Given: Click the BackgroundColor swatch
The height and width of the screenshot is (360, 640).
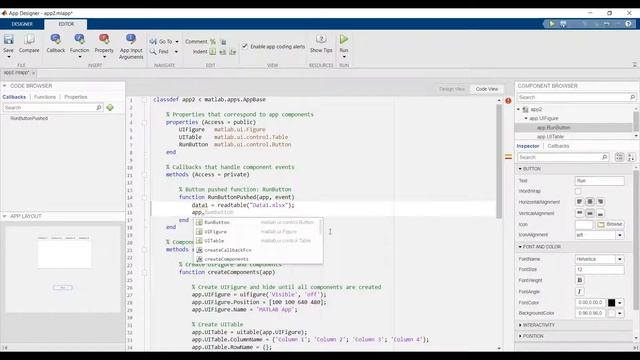Looking at the screenshot, I should pyautogui.click(x=611, y=313).
